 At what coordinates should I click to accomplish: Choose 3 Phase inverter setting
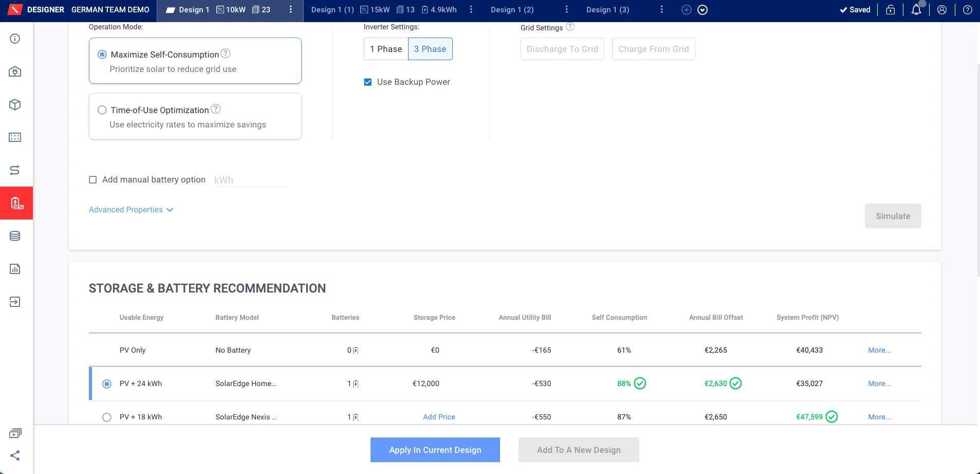coord(430,49)
